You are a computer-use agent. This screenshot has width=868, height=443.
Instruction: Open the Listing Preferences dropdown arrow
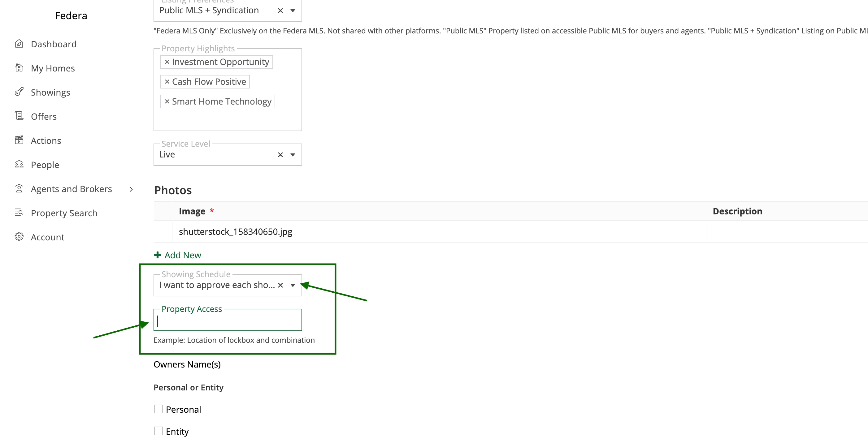coord(293,11)
